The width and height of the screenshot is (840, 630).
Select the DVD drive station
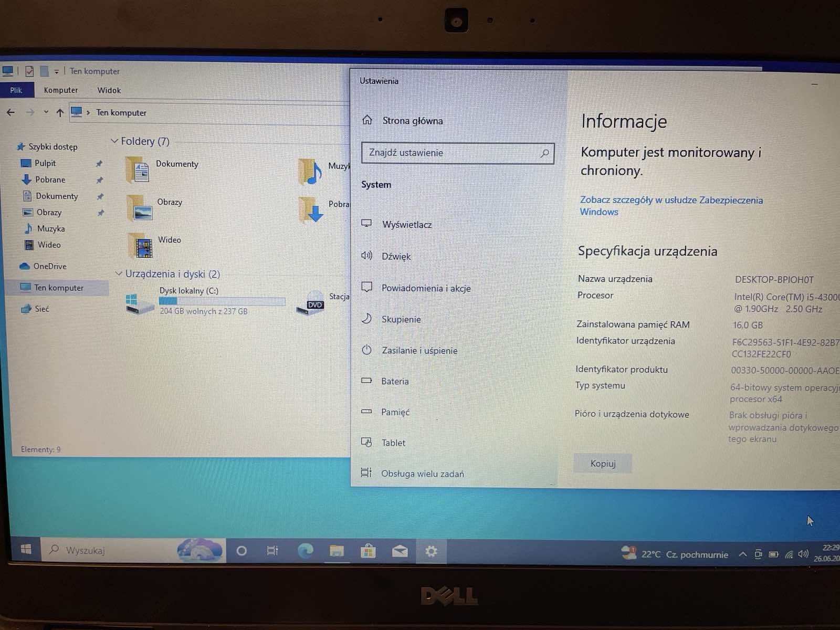311,303
